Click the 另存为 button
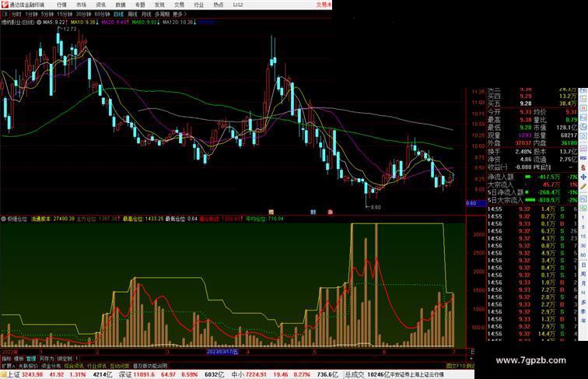 (47, 359)
